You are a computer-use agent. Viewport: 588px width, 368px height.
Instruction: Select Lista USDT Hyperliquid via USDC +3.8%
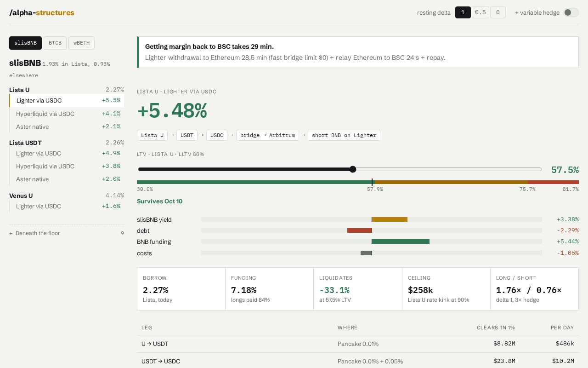(67, 166)
